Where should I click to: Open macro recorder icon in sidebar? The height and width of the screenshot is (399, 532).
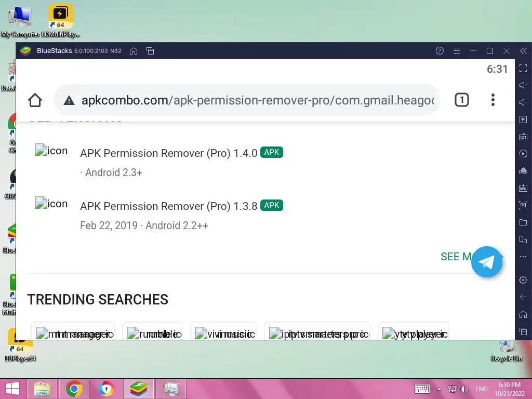[x=523, y=154]
